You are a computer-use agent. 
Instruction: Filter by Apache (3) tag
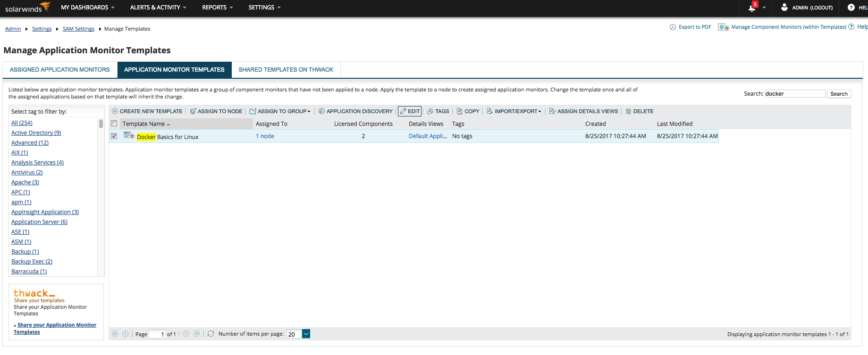tap(25, 182)
